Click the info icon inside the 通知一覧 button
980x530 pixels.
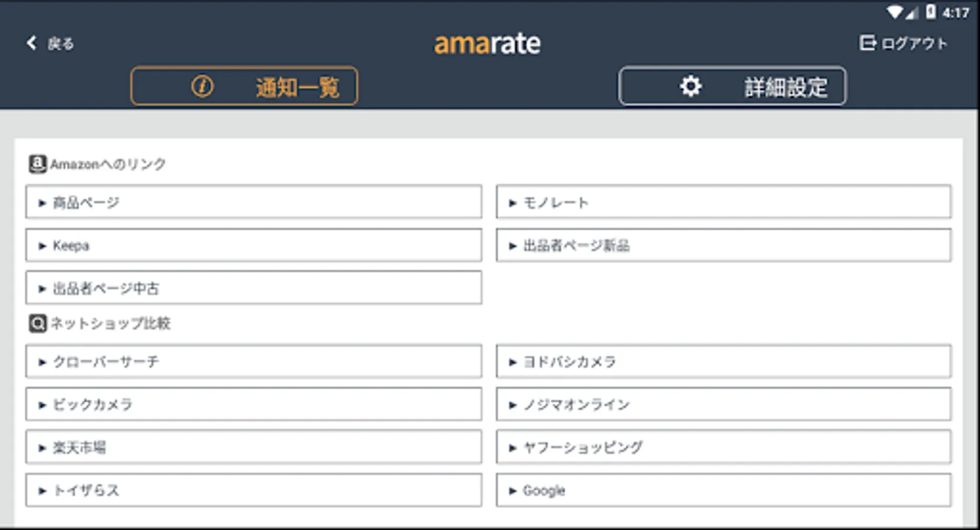pyautogui.click(x=203, y=85)
